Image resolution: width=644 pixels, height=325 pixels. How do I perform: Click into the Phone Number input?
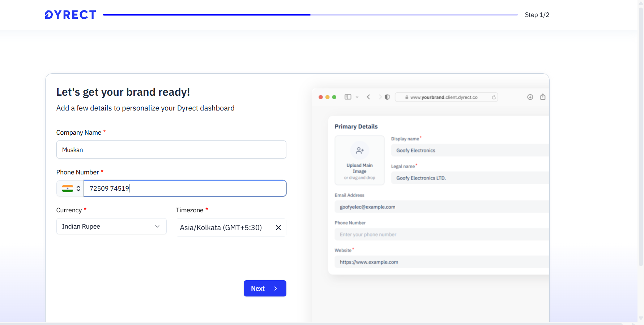click(185, 188)
